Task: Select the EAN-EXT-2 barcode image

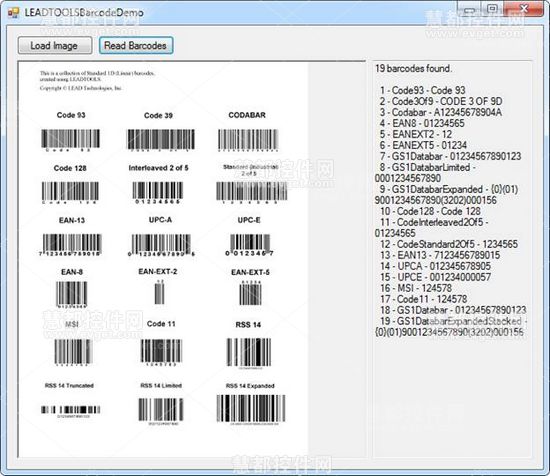Action: tap(159, 292)
